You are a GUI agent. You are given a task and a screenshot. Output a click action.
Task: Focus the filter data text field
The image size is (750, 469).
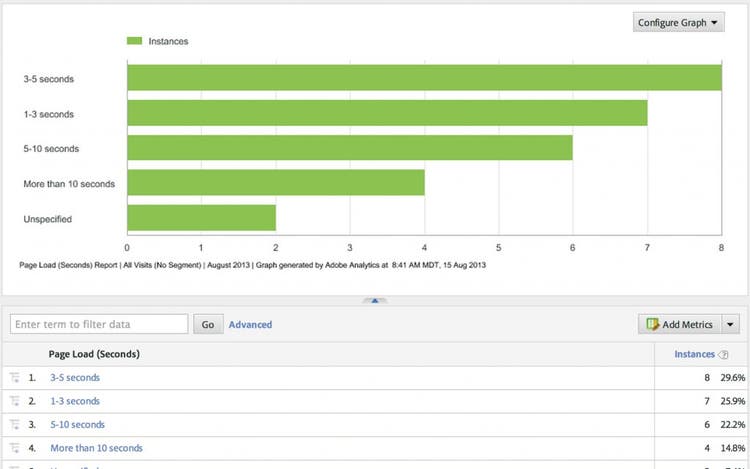[x=99, y=324]
